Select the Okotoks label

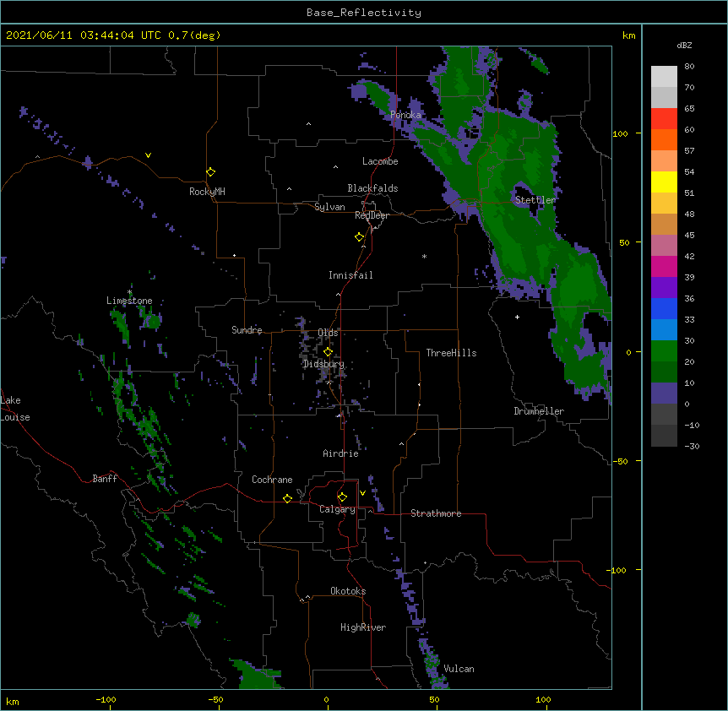point(348,591)
